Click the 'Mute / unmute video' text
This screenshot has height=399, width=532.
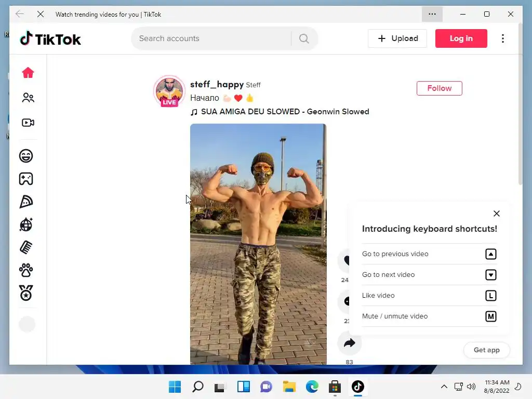(395, 316)
